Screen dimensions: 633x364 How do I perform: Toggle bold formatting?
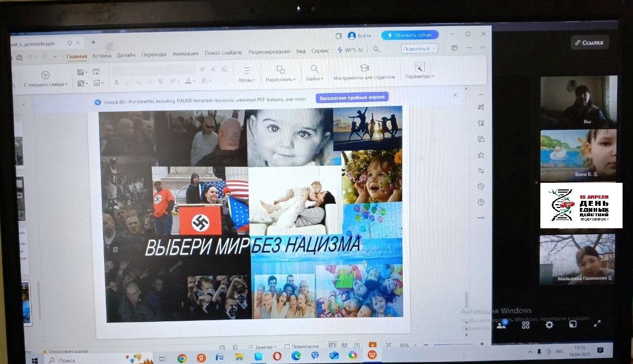117,82
